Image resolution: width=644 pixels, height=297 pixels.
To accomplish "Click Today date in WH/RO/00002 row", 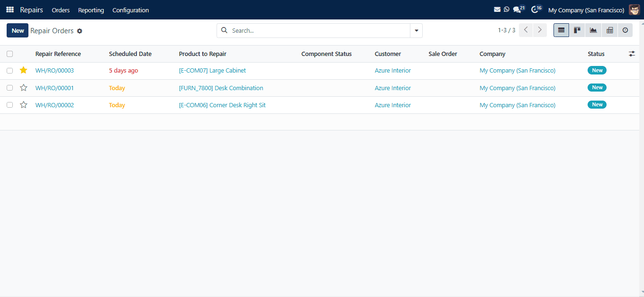I will pos(117,105).
